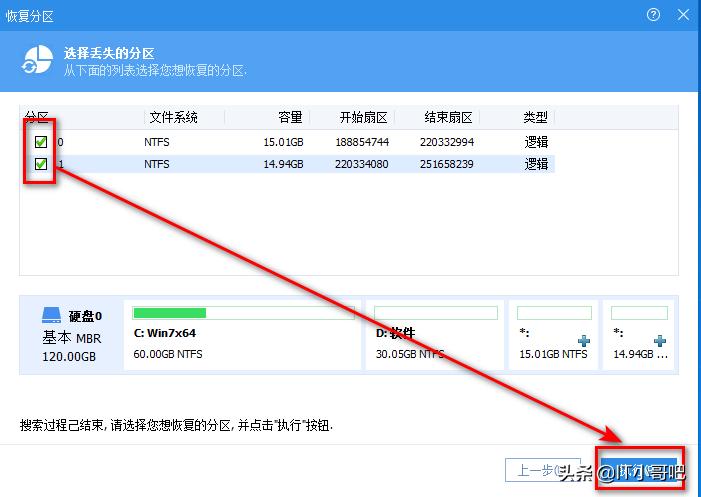Click 逻辑 type in partition 1 row
Image resolution: width=701 pixels, height=497 pixels.
[536, 164]
